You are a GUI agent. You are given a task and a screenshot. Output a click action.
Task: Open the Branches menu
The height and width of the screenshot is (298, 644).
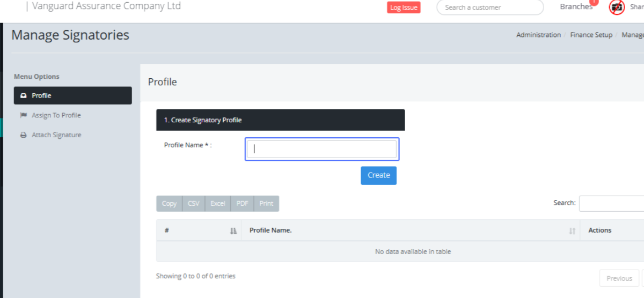576,7
